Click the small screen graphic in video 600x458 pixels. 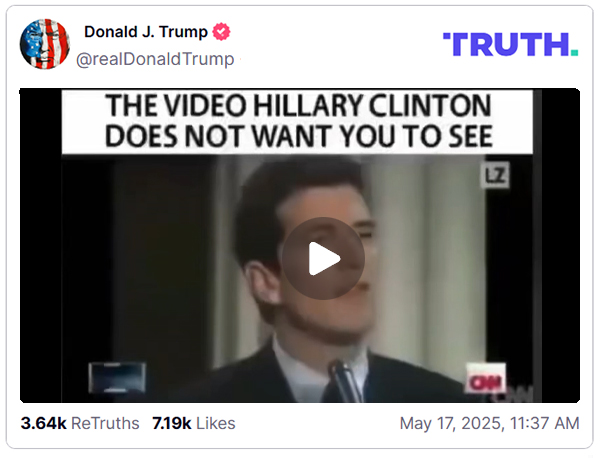coord(117,378)
